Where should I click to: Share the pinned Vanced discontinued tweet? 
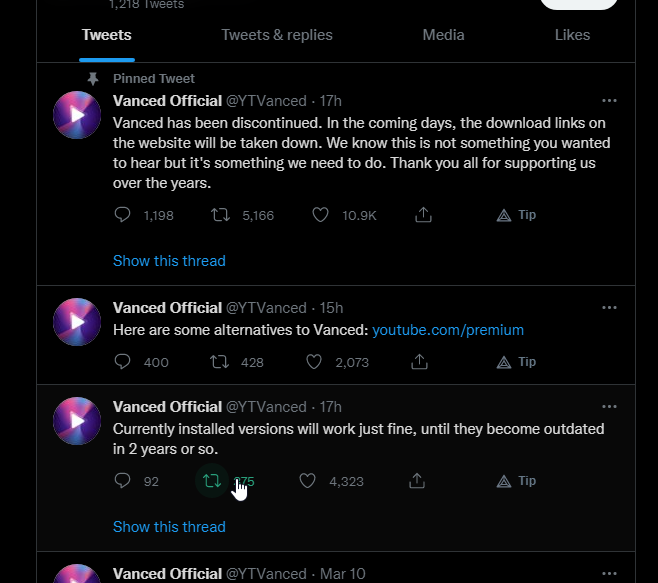tap(422, 215)
